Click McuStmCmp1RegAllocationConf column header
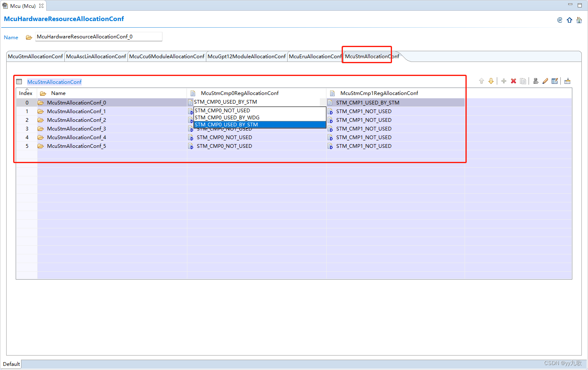The width and height of the screenshot is (588, 370). coord(396,93)
